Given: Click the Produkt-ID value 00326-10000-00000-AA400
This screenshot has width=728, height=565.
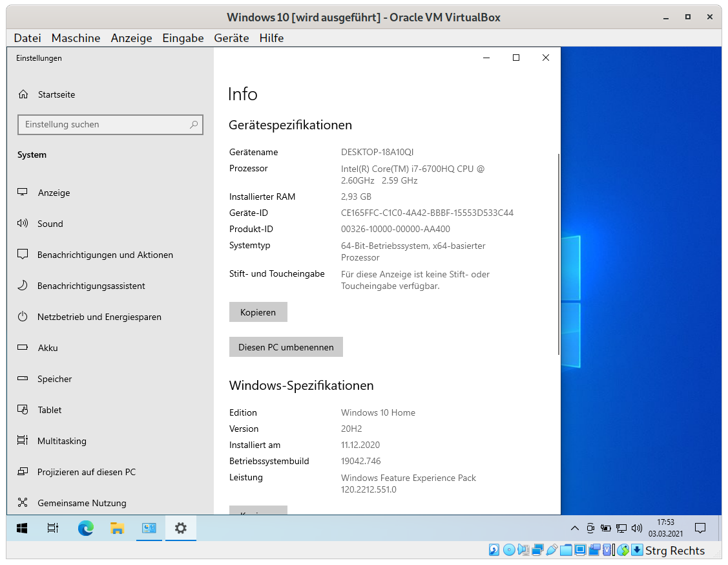Looking at the screenshot, I should coord(395,229).
